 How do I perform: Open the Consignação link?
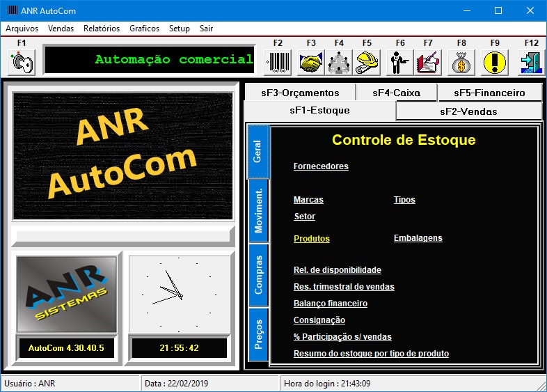pyautogui.click(x=319, y=320)
